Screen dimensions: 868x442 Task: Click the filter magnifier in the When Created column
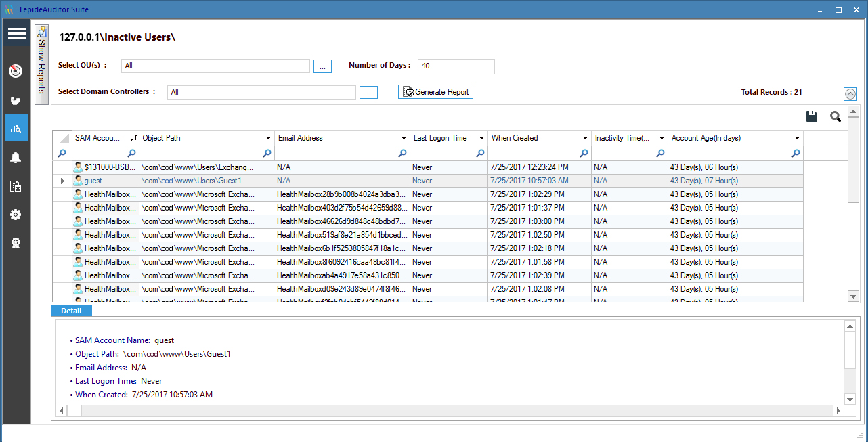coord(584,154)
